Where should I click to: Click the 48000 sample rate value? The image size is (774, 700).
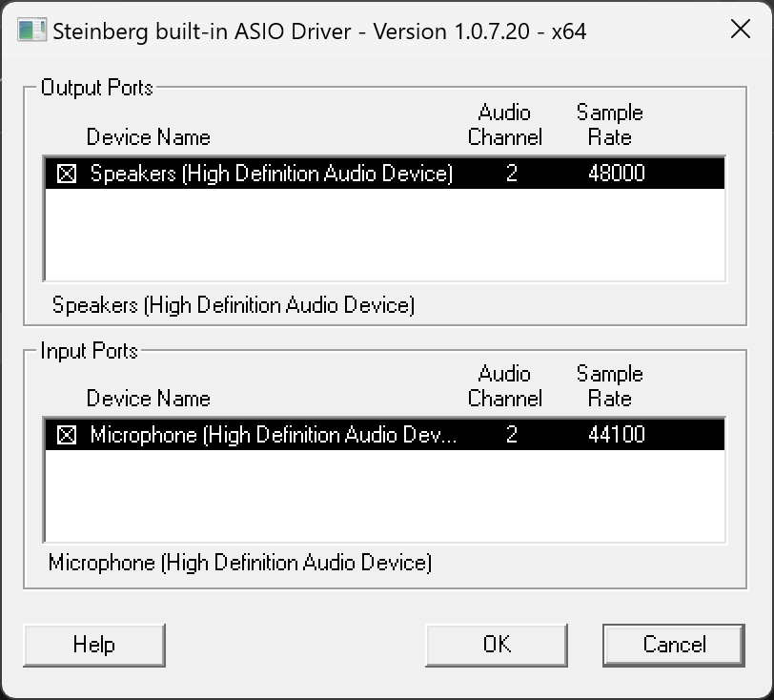click(x=617, y=174)
